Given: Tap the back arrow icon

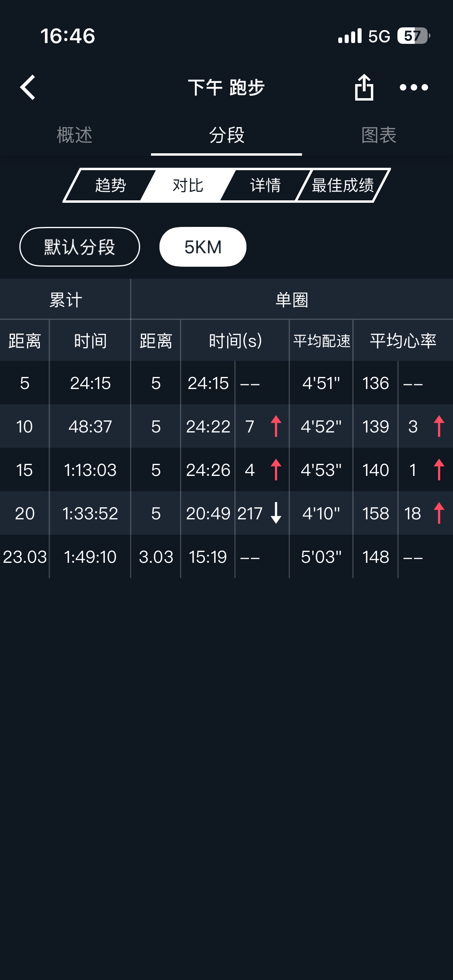Looking at the screenshot, I should point(28,87).
